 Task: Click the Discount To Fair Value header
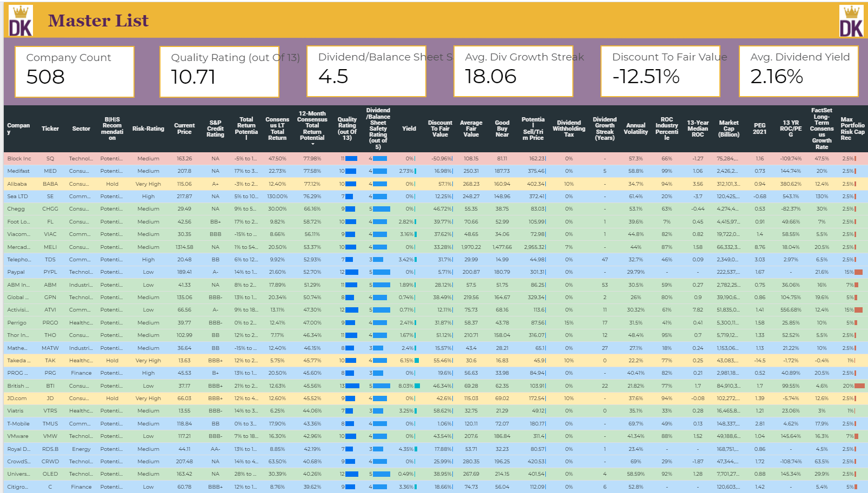click(x=440, y=129)
